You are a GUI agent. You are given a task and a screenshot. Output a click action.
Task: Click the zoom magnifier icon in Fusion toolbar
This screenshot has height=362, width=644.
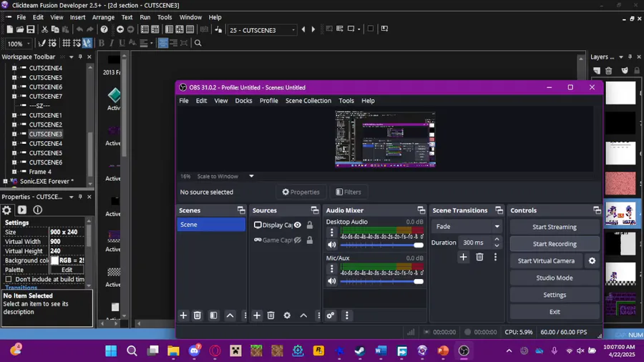pos(198,43)
